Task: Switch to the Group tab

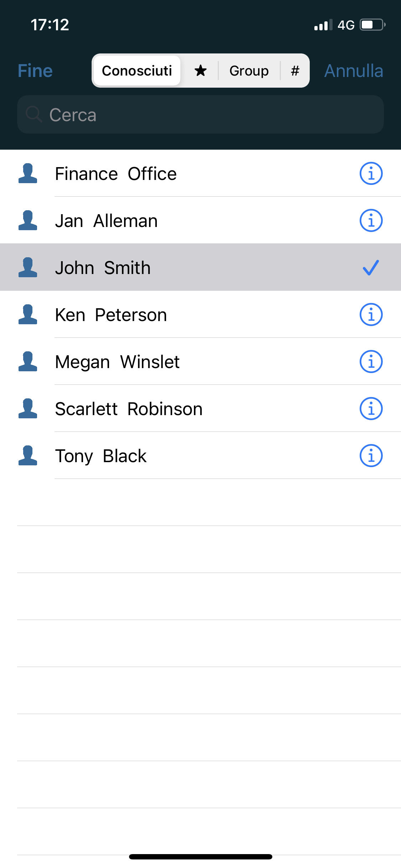Action: (249, 71)
